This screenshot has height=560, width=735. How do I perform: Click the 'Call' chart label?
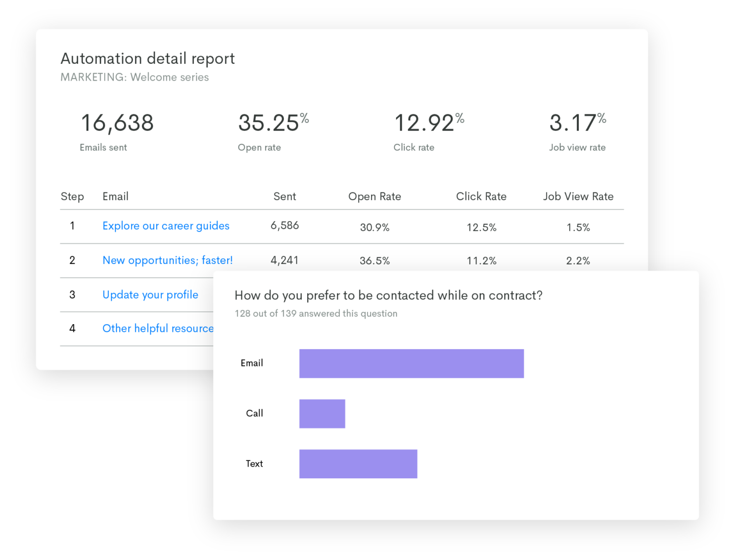255,413
